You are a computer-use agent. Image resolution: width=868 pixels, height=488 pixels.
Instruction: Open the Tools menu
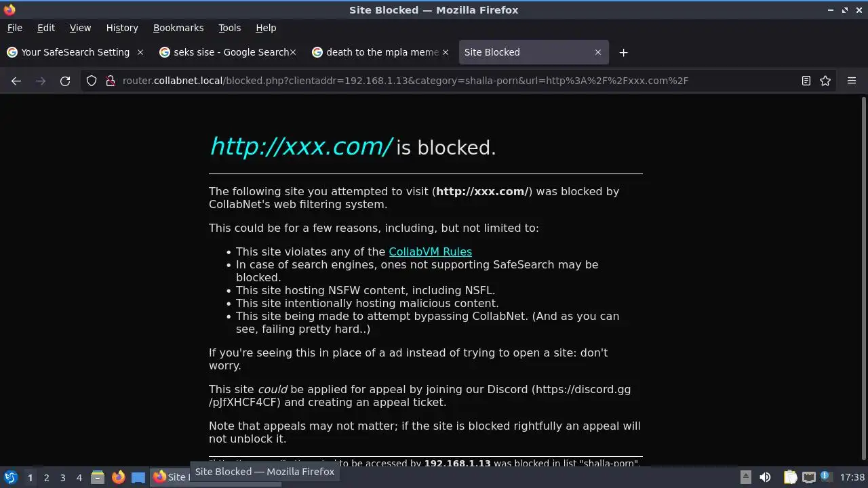(229, 28)
